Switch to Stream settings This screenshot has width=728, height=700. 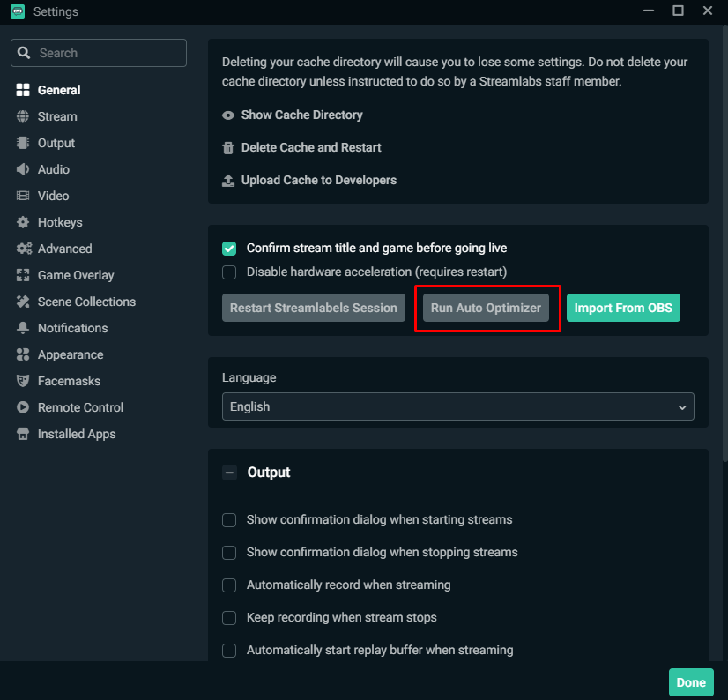click(57, 116)
